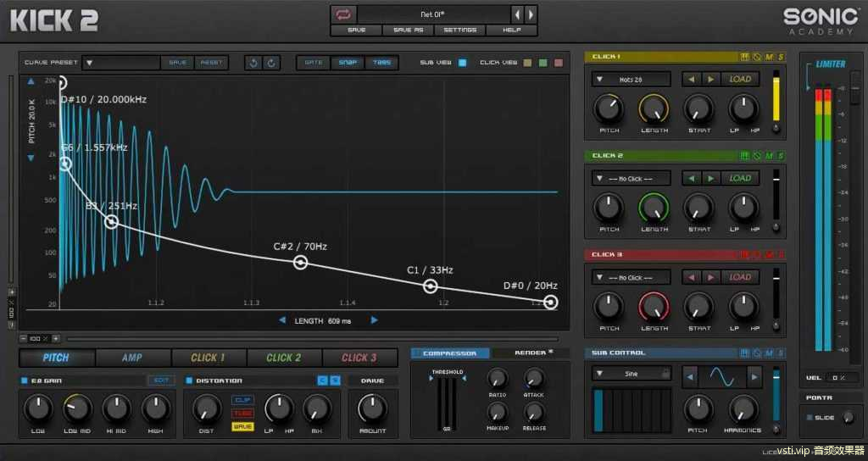Switch to the Click 3 tab
This screenshot has width=868, height=461.
click(x=359, y=358)
